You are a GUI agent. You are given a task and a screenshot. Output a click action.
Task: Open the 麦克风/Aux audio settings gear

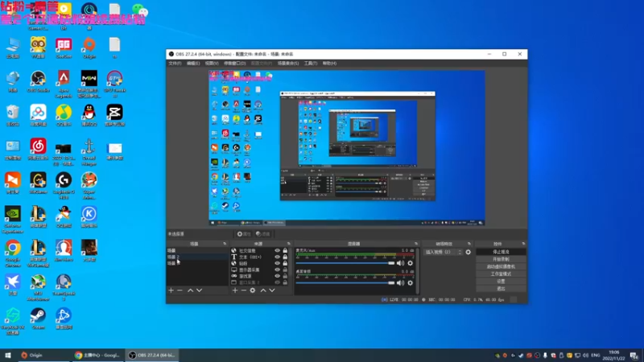(x=410, y=263)
